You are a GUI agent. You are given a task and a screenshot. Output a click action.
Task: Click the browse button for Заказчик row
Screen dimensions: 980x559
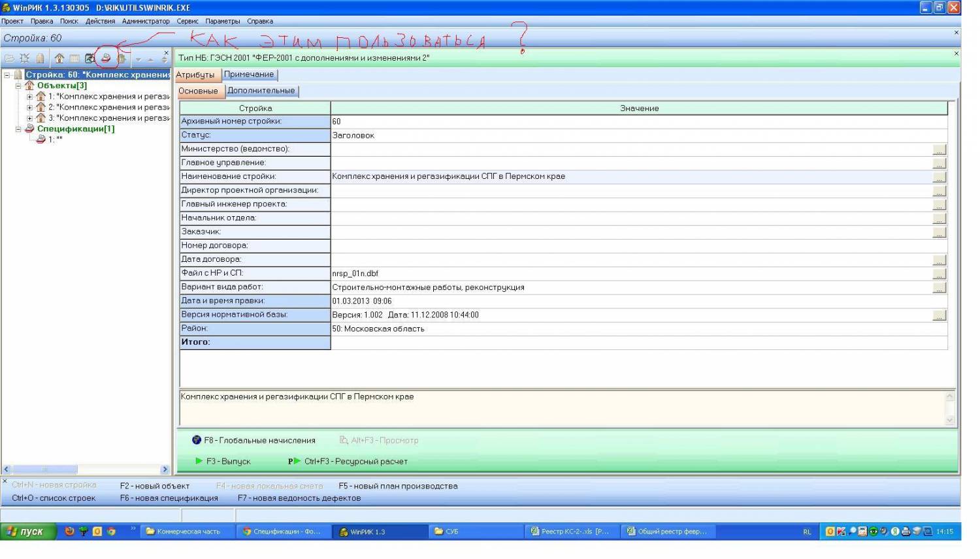939,232
